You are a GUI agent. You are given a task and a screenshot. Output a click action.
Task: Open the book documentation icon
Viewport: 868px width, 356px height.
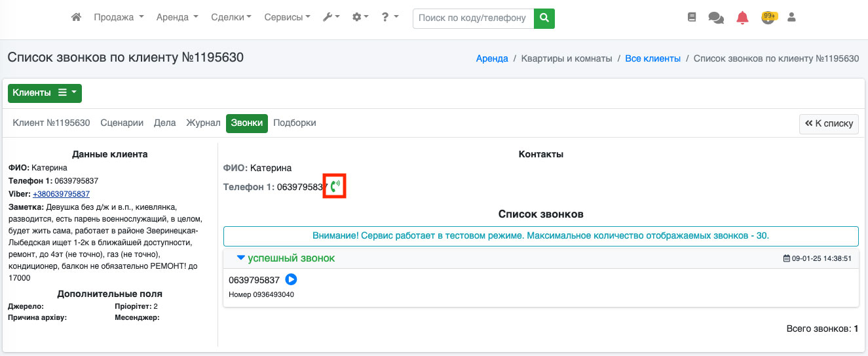(692, 18)
